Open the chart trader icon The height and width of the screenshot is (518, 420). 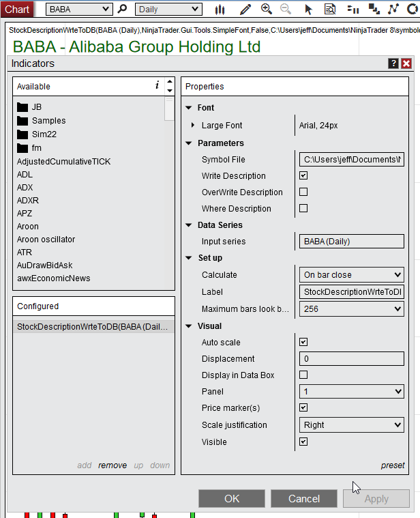(353, 10)
